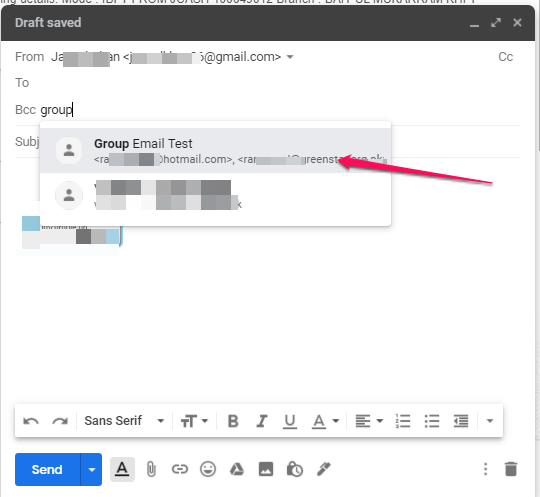540x497 pixels.
Task: Click the insert signature pen icon
Action: click(324, 469)
